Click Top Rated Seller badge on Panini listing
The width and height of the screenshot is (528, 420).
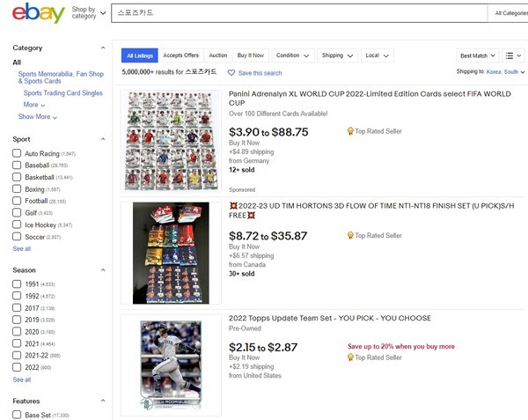click(375, 131)
